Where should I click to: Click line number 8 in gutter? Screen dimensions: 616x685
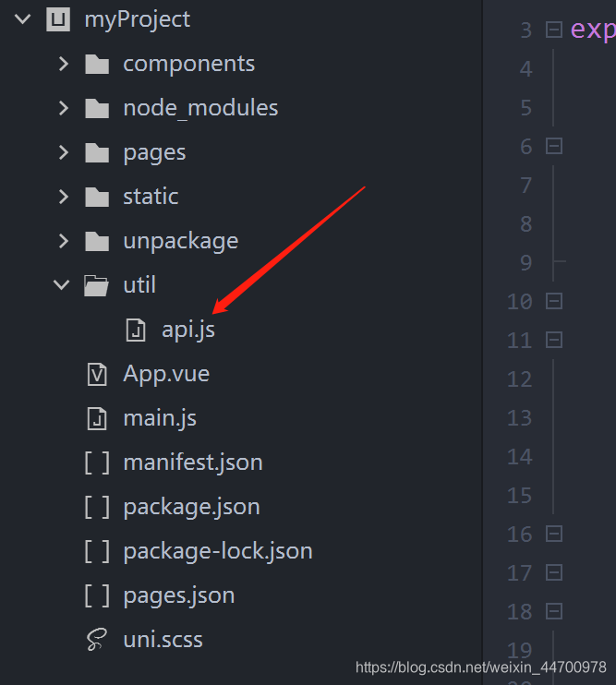[526, 224]
